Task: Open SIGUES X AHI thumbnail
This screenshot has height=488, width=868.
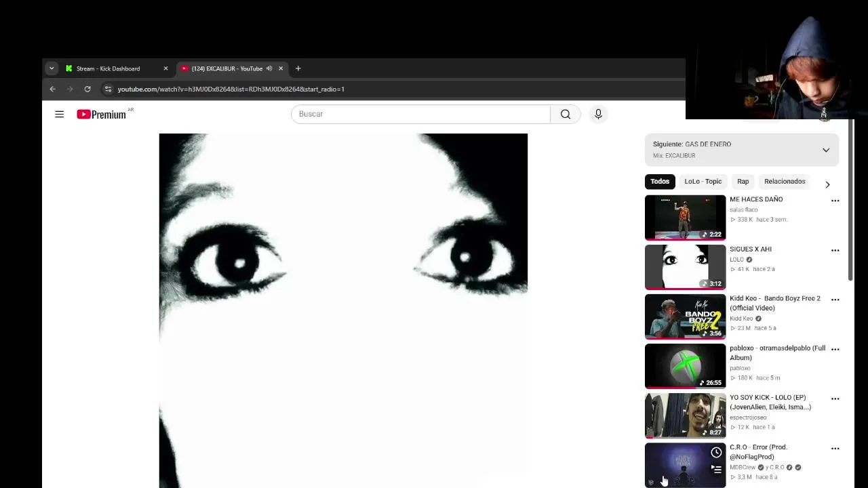Action: point(685,267)
